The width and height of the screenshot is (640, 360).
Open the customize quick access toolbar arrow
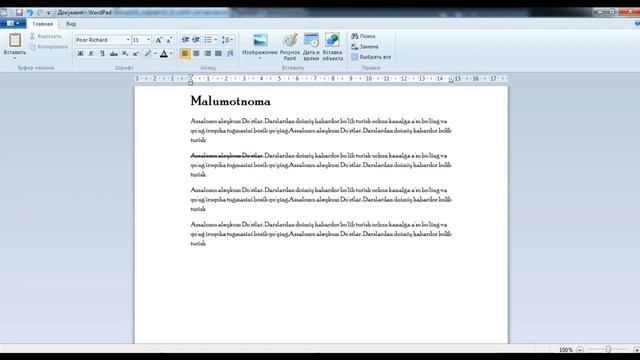49,13
